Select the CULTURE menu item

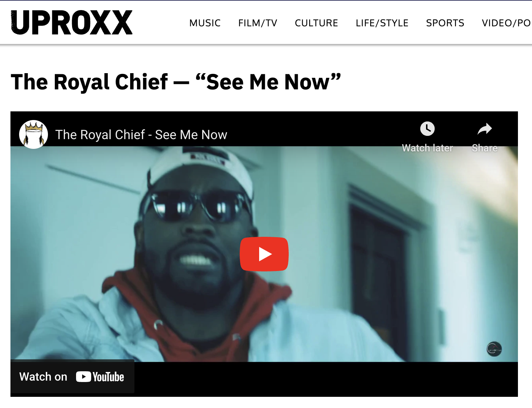(316, 23)
